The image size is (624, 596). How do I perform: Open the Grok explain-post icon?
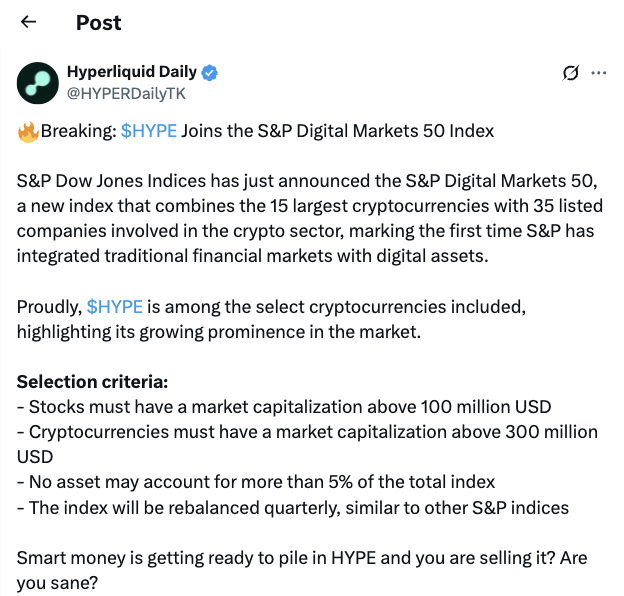[572, 73]
